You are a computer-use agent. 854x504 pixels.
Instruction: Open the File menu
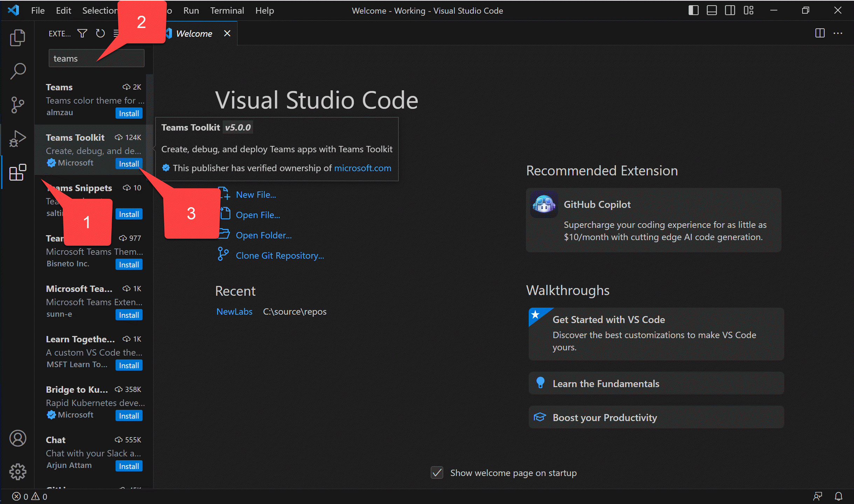38,10
